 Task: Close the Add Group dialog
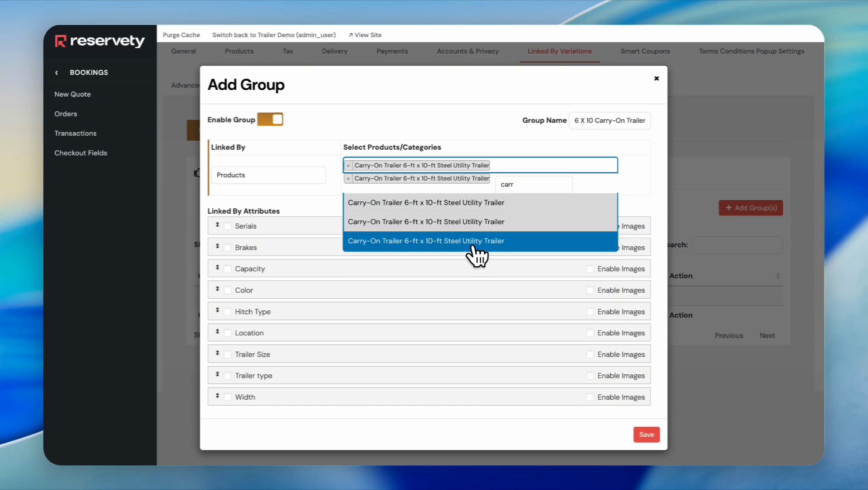pyautogui.click(x=656, y=78)
